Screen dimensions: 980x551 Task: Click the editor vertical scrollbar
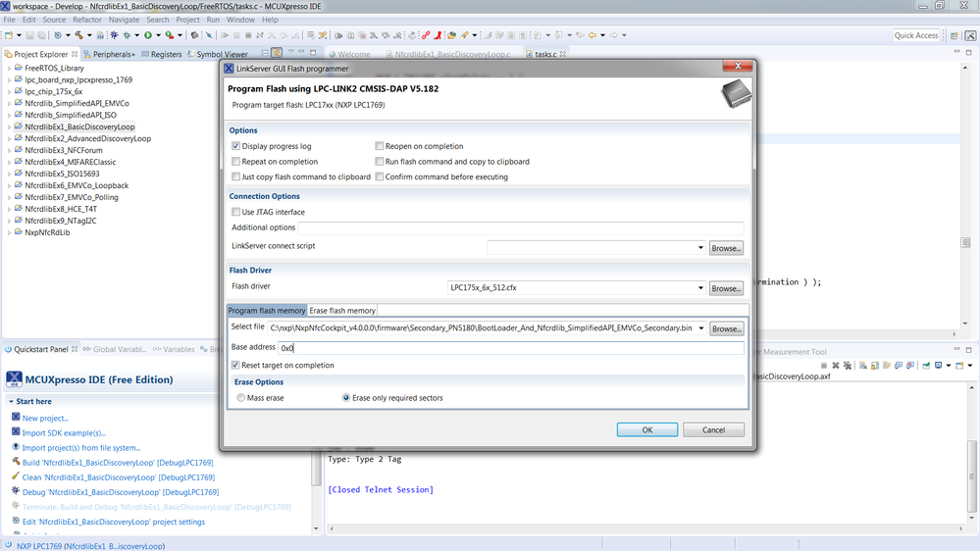(x=965, y=197)
